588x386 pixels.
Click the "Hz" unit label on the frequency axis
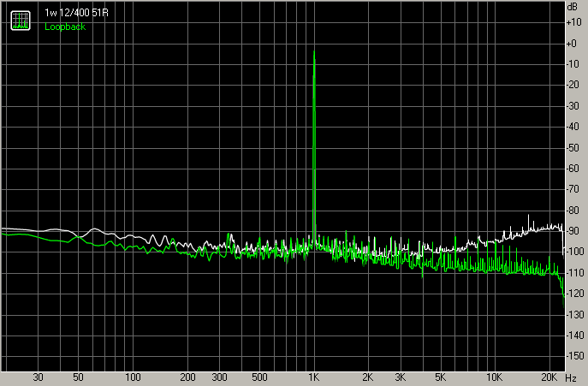click(571, 377)
